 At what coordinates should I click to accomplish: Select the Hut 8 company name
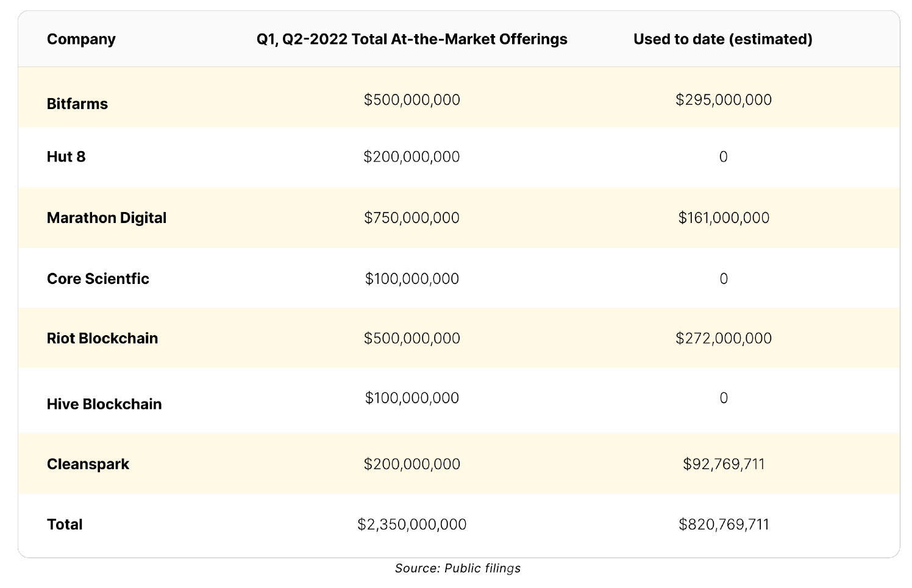tap(66, 157)
